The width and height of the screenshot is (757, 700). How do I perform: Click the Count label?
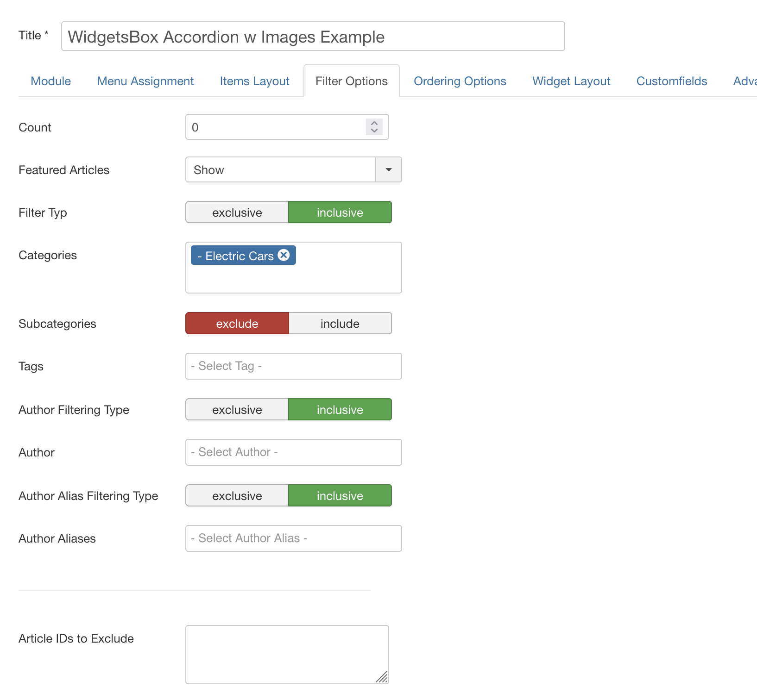tap(35, 127)
